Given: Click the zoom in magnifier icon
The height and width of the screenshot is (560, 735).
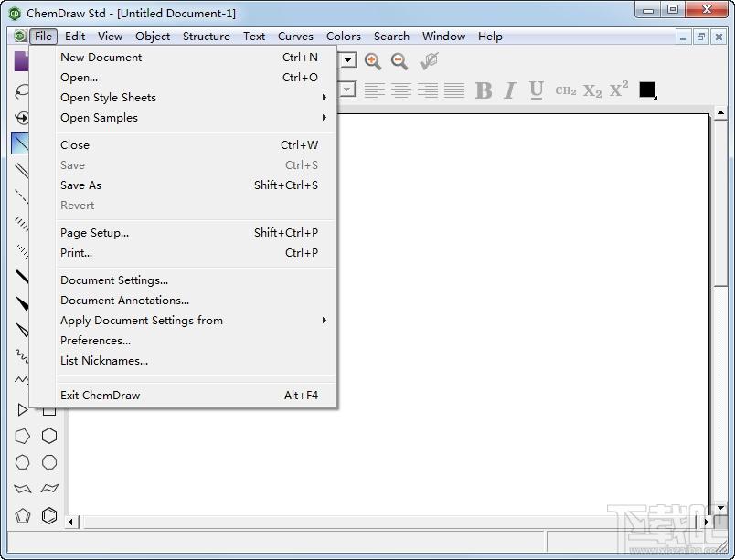Looking at the screenshot, I should [x=373, y=61].
